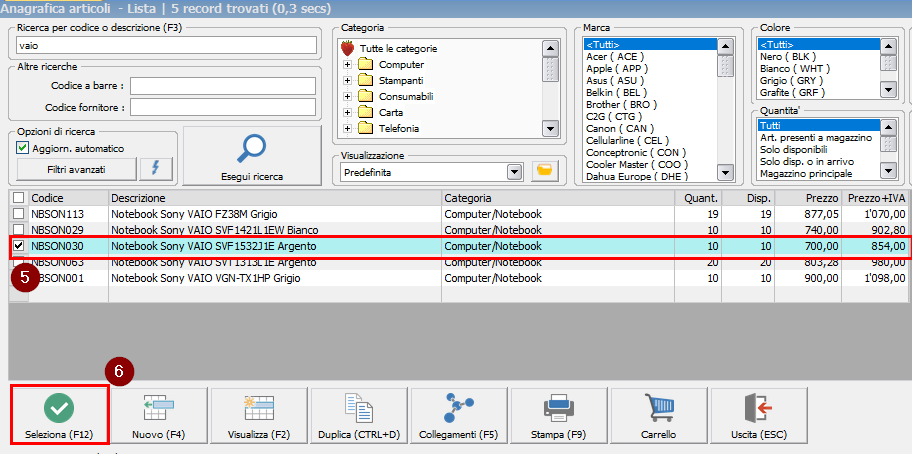The width and height of the screenshot is (912, 454).
Task: Click Tutti in the Quantita' list
Action: point(819,126)
